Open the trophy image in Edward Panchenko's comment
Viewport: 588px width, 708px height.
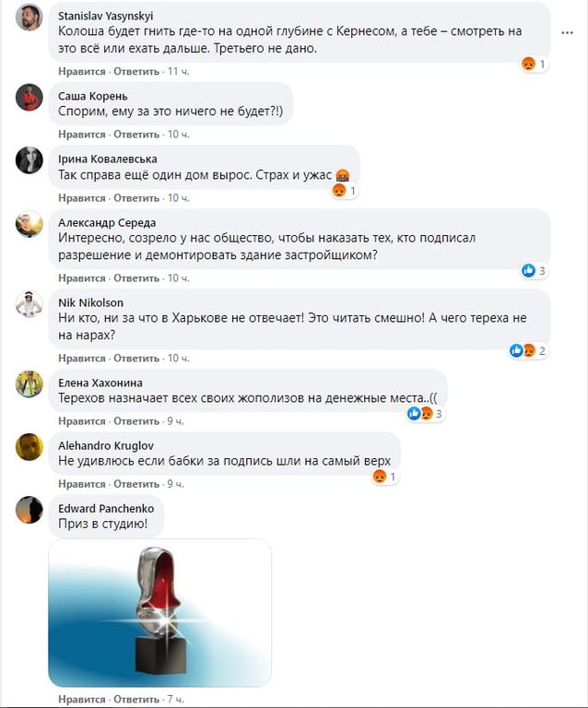coord(159,613)
